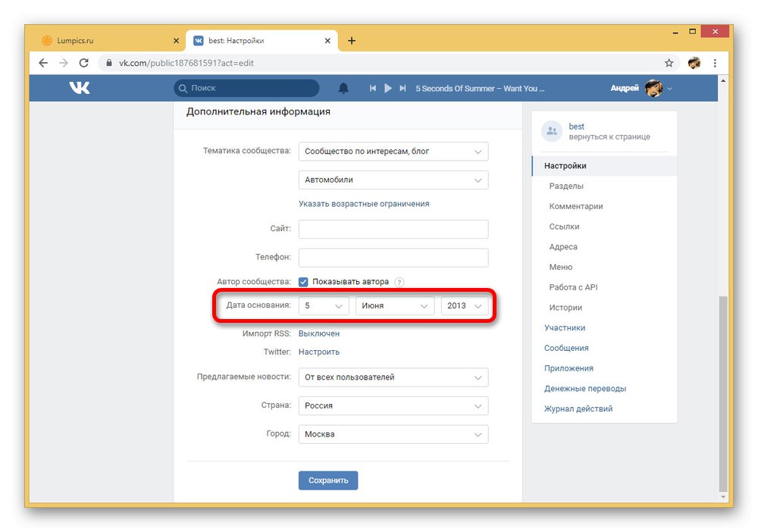Expand the profile chevron next to Андрей

coord(669,89)
